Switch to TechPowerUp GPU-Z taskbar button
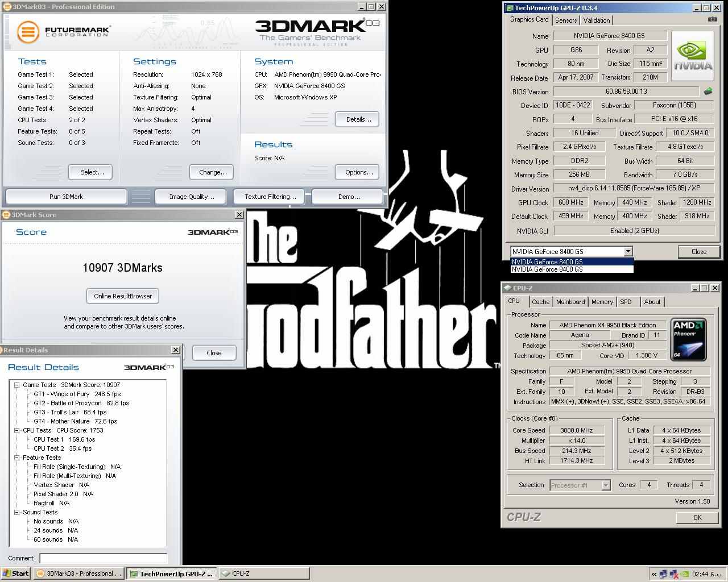The width and height of the screenshot is (728, 582). point(171,573)
